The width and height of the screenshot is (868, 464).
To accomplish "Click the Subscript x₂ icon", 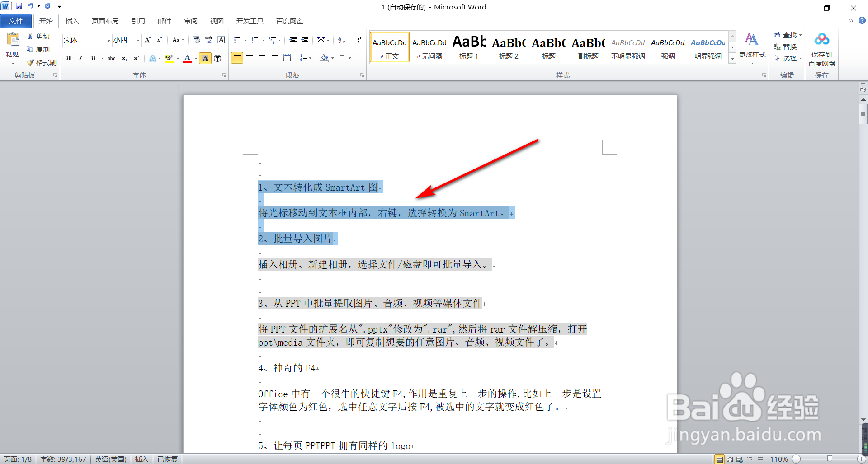I will pyautogui.click(x=124, y=58).
